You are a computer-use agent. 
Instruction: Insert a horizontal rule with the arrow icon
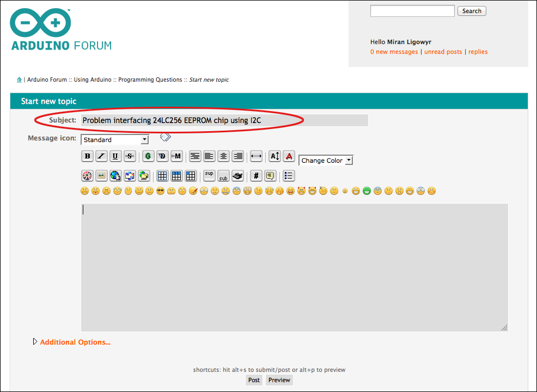click(256, 156)
